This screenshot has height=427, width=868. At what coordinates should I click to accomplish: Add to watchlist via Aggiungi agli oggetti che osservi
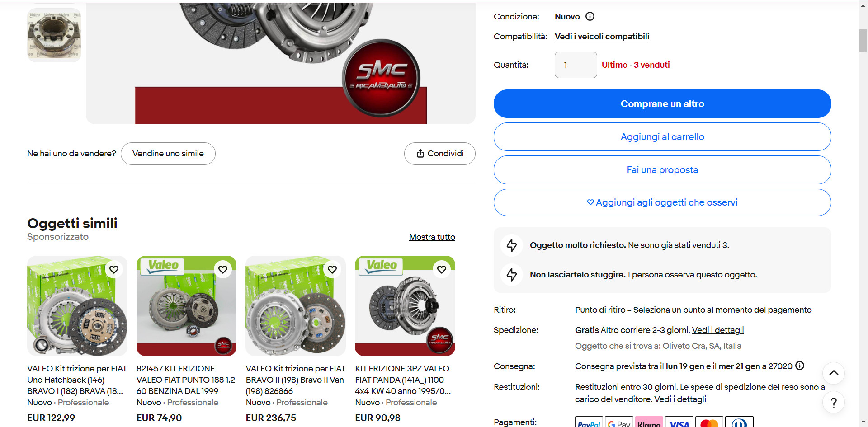(x=662, y=202)
